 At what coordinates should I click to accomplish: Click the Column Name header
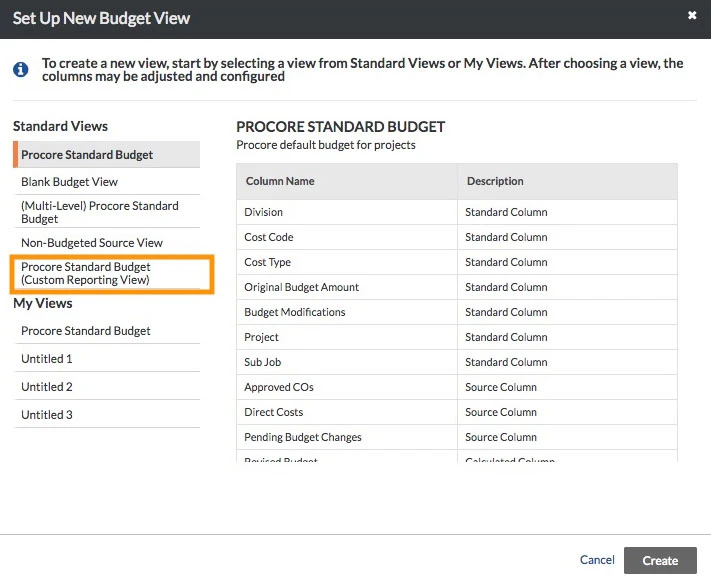click(347, 181)
